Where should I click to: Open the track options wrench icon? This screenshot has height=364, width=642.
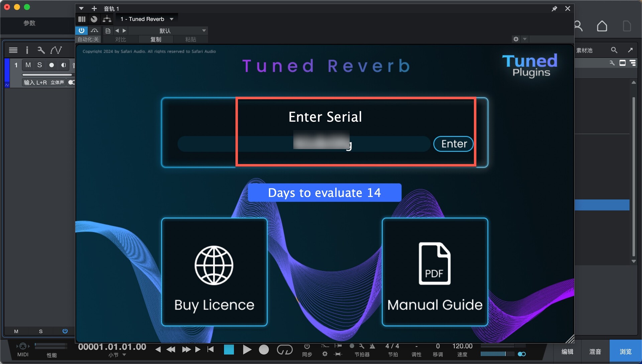pyautogui.click(x=41, y=50)
